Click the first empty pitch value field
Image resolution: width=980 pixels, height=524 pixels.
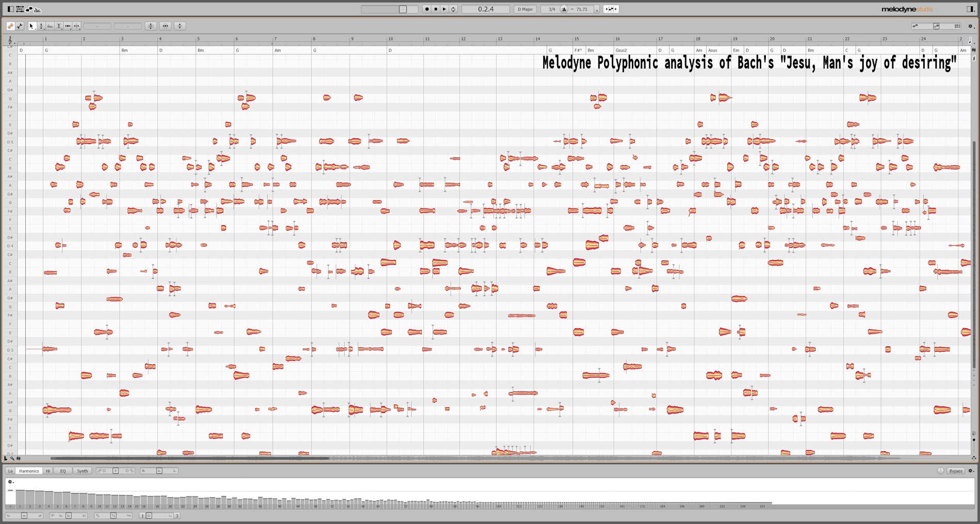click(97, 26)
